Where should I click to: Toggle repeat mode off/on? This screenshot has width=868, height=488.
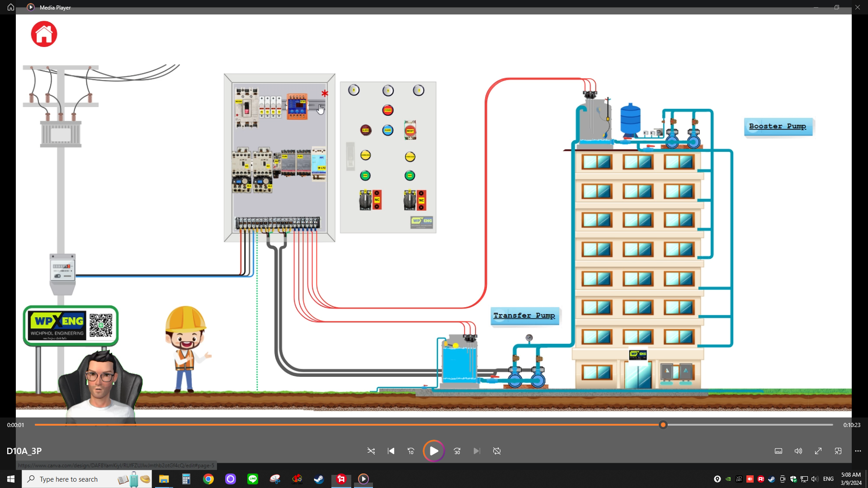497,451
